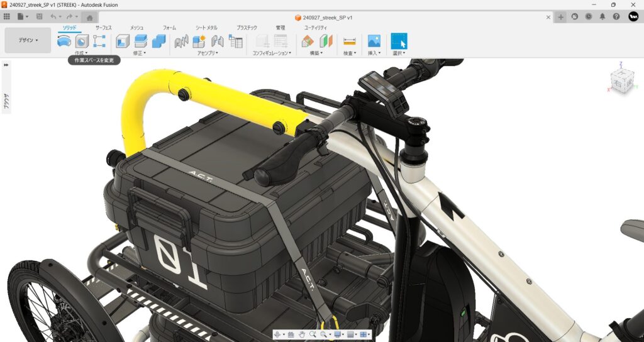Switch to the シートメタル tab
Viewport: 644px width, 342px height.
(x=206, y=28)
